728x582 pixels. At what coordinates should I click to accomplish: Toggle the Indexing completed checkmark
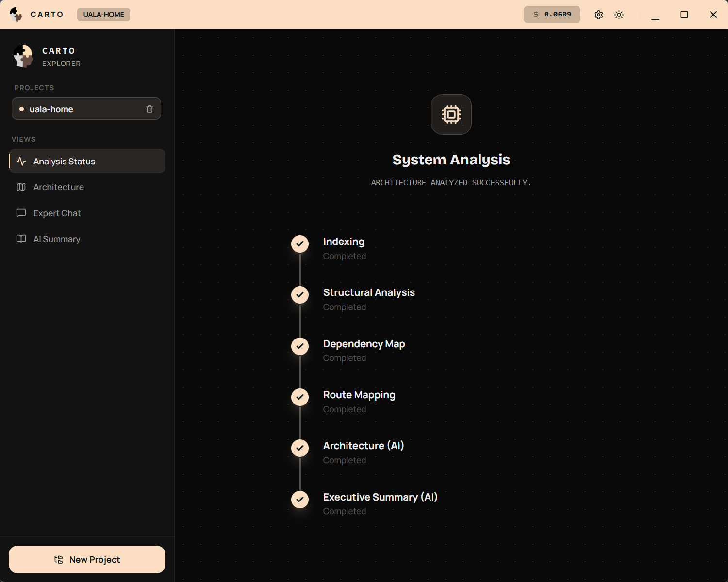(x=299, y=244)
